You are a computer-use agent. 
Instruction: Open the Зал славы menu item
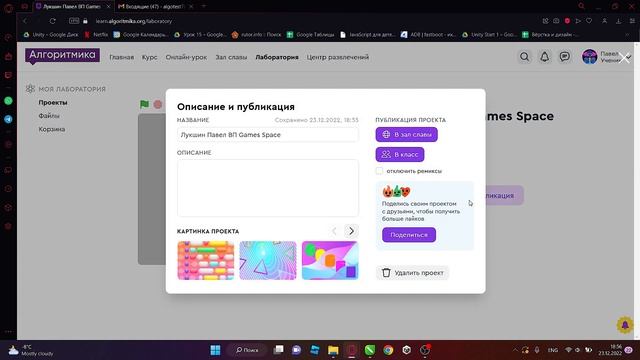(231, 57)
